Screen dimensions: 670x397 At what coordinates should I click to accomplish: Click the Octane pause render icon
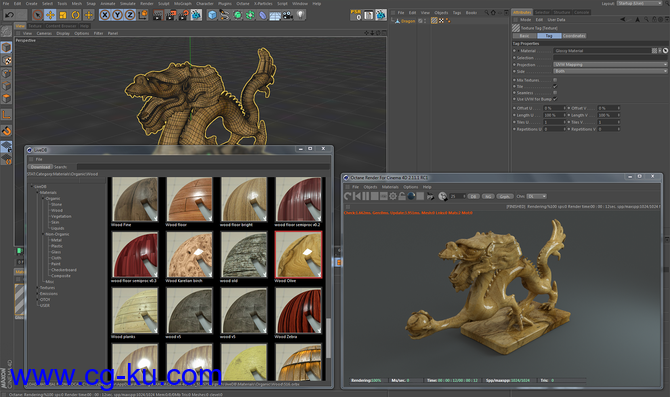366,196
